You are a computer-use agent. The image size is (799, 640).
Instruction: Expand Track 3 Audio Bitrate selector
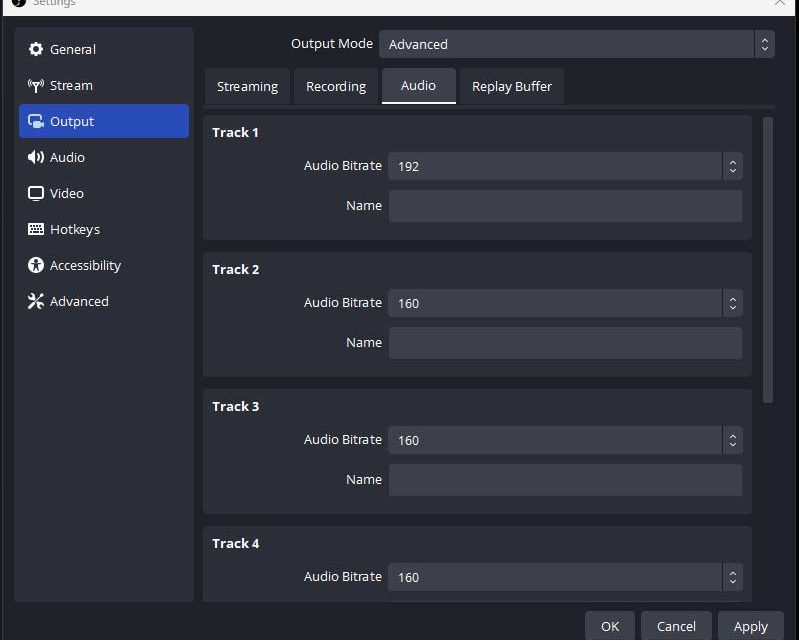pos(565,440)
